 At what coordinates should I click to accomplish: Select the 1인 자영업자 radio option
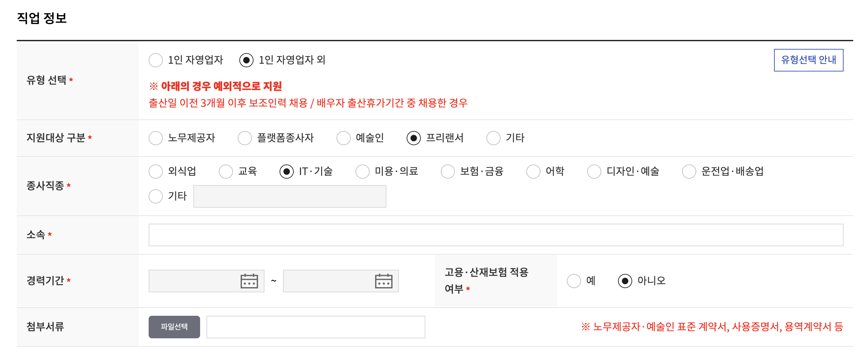[156, 60]
